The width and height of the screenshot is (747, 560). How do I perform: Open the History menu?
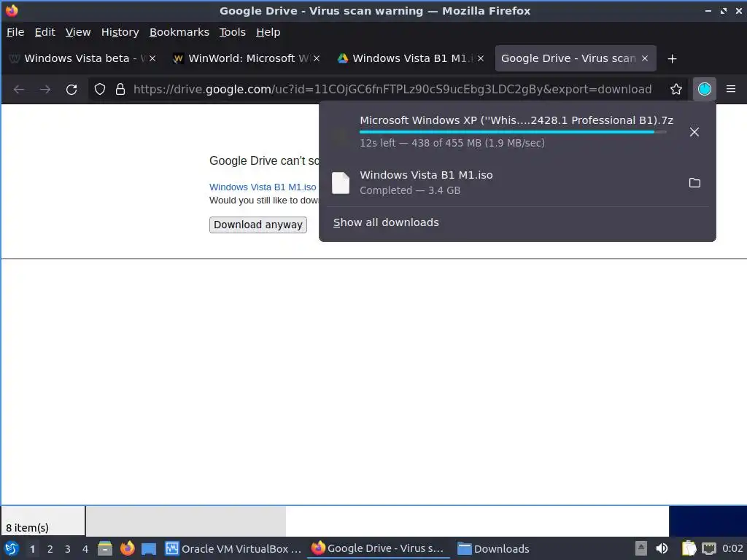tap(120, 32)
